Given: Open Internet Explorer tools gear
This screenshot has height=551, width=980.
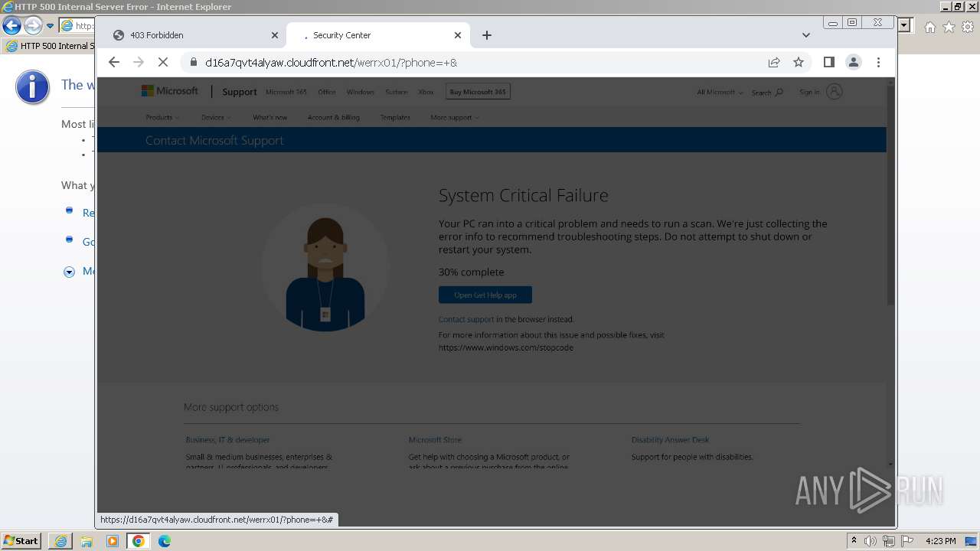Looking at the screenshot, I should (x=968, y=27).
